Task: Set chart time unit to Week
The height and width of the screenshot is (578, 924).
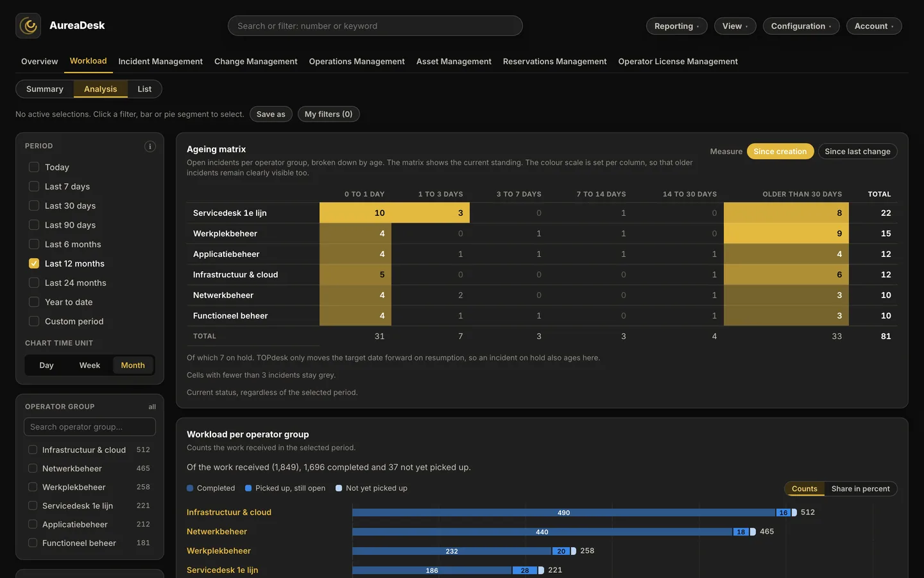Action: 90,365
